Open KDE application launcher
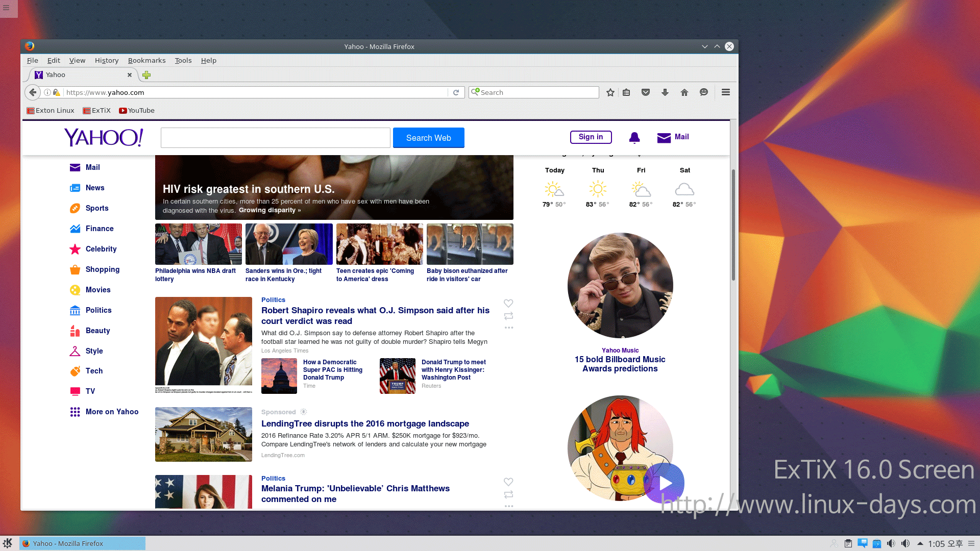Image resolution: width=980 pixels, height=551 pixels. point(8,543)
